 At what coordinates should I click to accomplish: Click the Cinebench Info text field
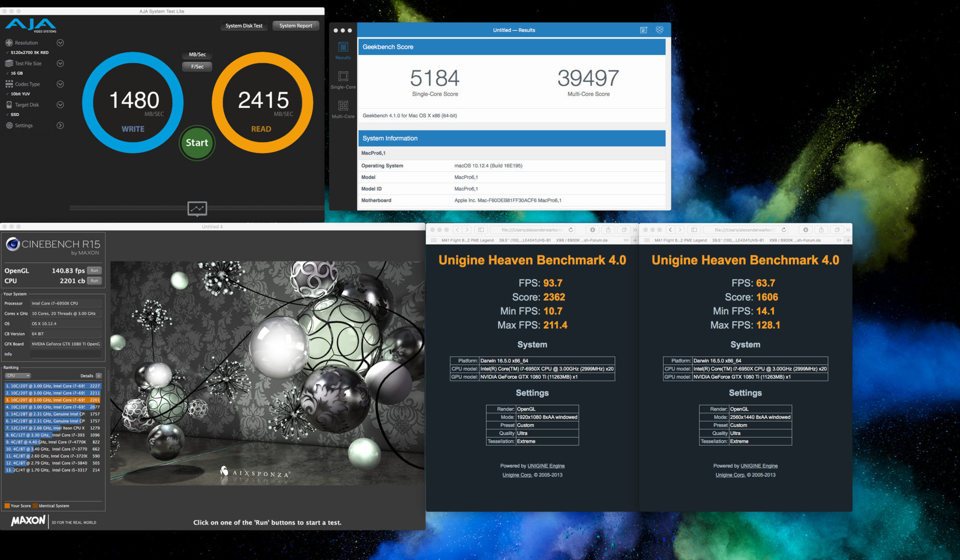[x=66, y=354]
